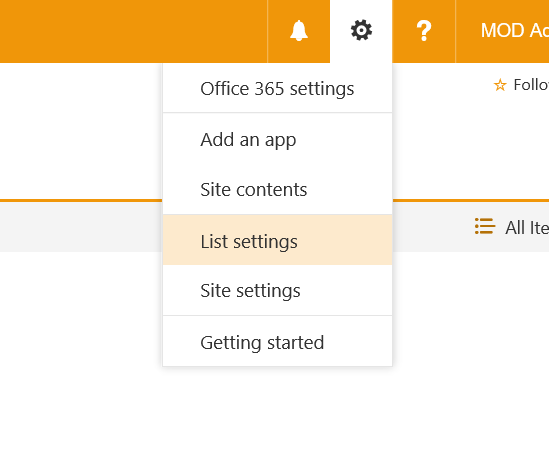The width and height of the screenshot is (549, 475).
Task: Switch to the All Items view label
Action: [527, 228]
